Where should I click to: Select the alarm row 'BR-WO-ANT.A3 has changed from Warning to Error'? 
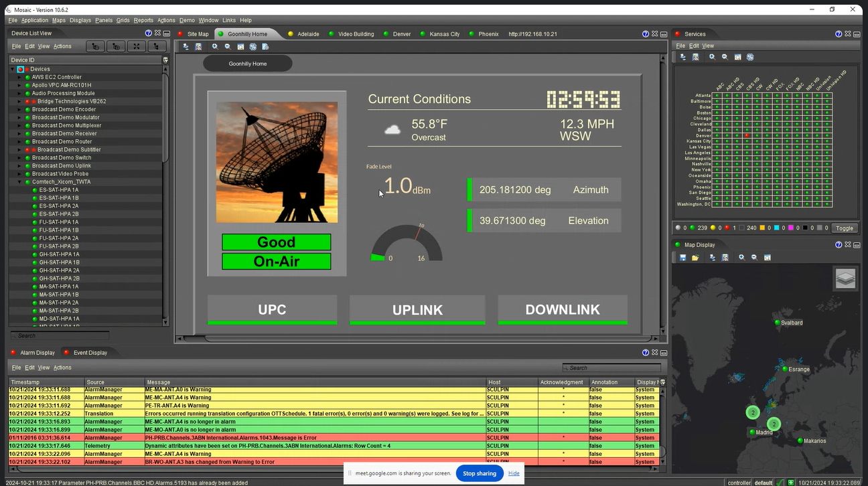pos(334,462)
